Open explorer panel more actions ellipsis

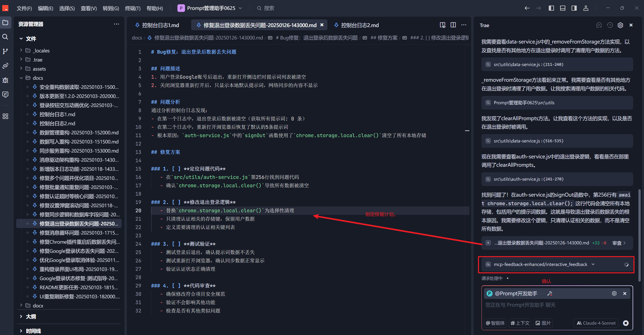[x=117, y=24]
